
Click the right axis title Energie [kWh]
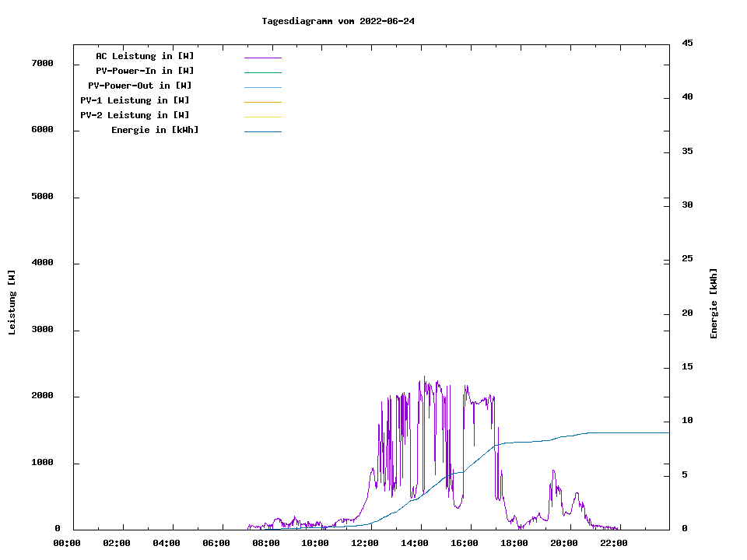[x=714, y=303]
